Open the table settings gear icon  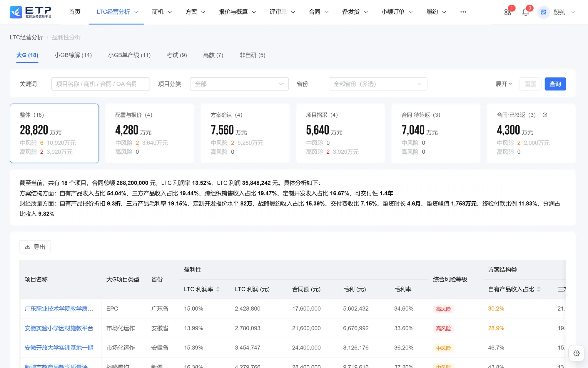point(576,353)
